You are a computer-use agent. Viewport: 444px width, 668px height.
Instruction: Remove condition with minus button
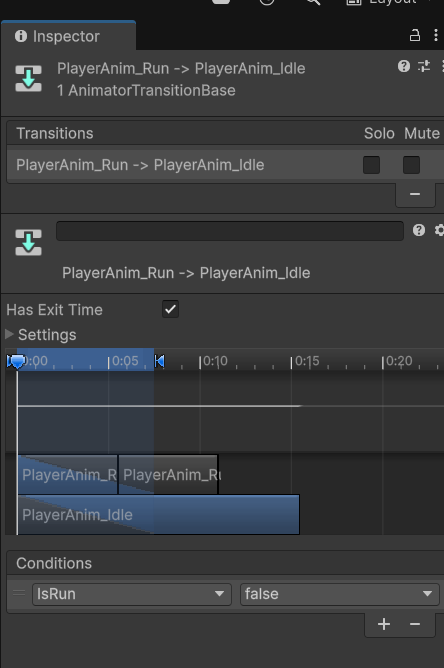point(415,624)
